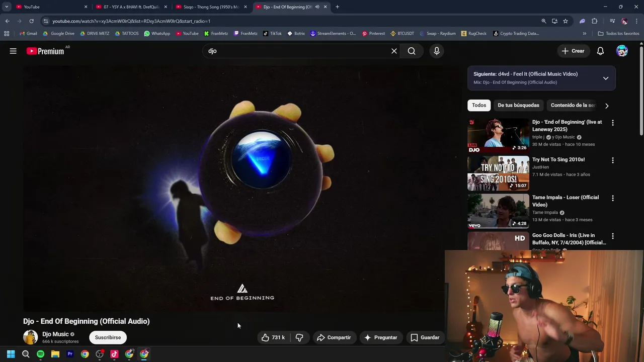Open Goo Goo Dolls - Iris video title
This screenshot has width=644, height=362.
[569, 239]
